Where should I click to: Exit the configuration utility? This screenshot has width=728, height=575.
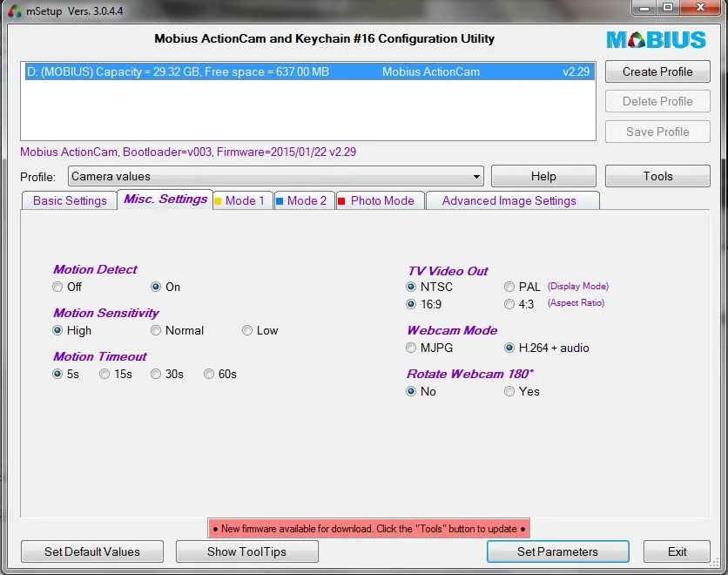coord(677,551)
